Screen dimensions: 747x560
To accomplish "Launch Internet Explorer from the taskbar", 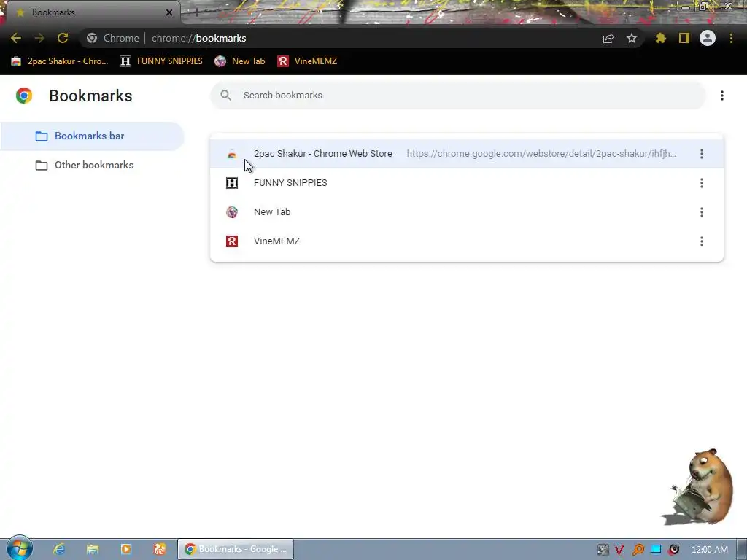I will click(x=59, y=549).
